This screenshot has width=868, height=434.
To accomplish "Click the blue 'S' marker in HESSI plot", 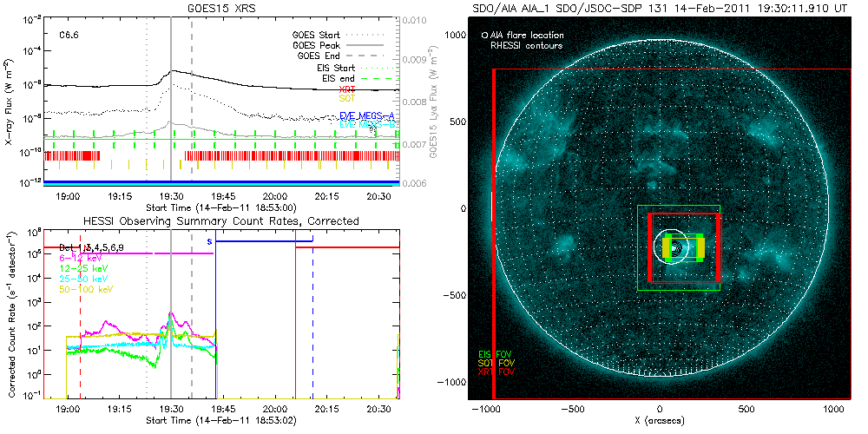I will click(209, 240).
